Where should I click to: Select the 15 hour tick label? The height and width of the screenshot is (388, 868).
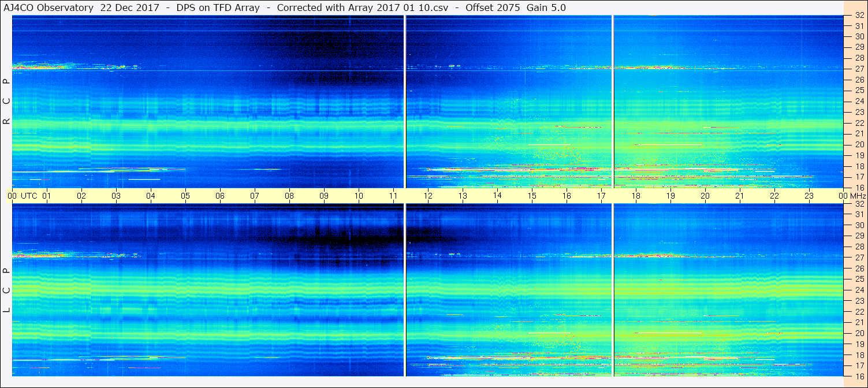pos(532,196)
